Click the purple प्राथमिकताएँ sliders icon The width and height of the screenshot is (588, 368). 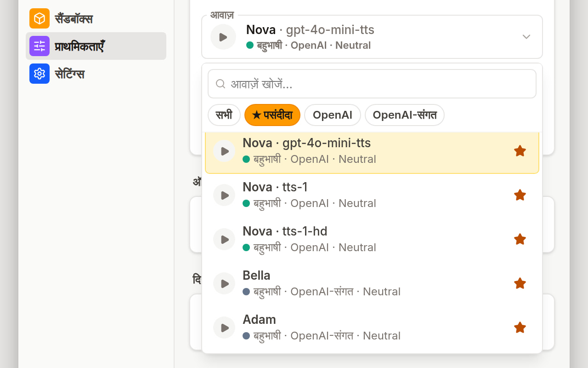tap(40, 46)
